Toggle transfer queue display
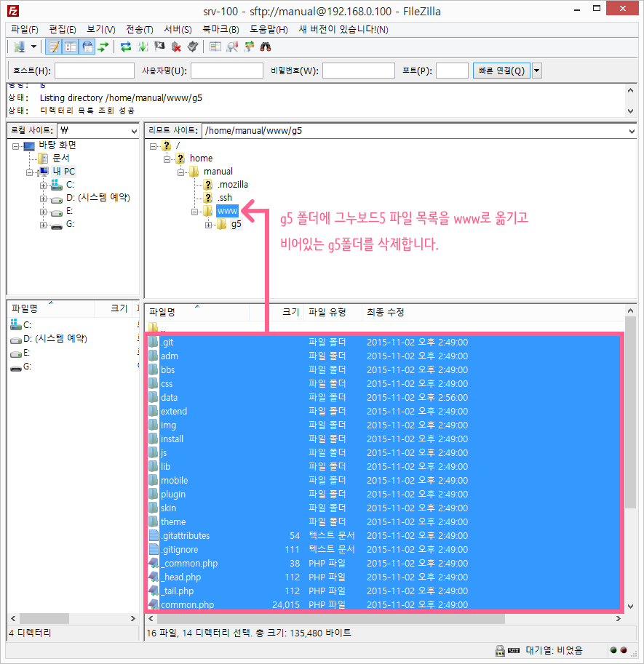The height and width of the screenshot is (664, 644). coord(103,47)
